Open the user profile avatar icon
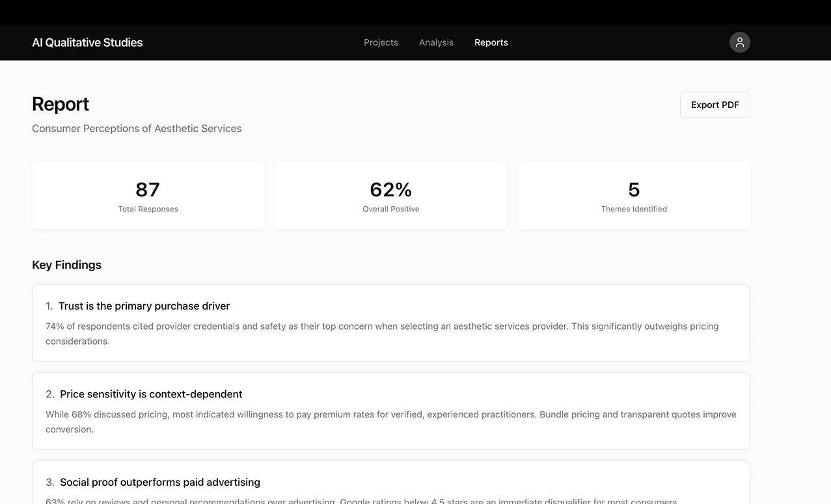Screen dimensions: 831x504 click(739, 42)
